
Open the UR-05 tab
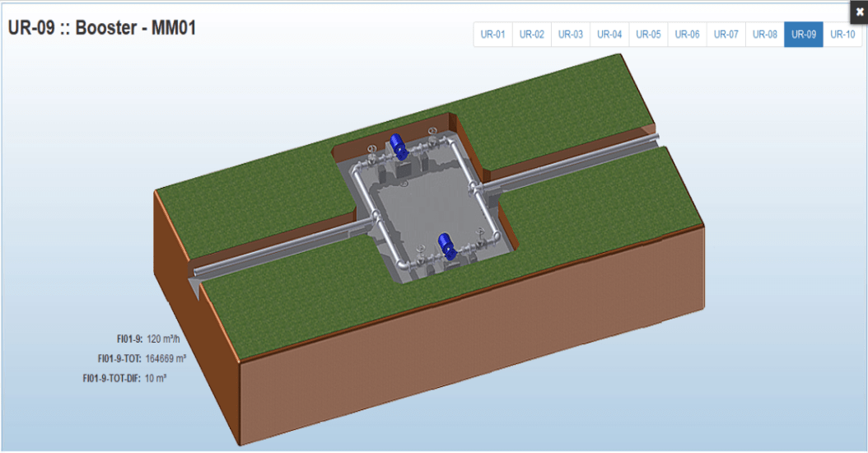tap(648, 35)
